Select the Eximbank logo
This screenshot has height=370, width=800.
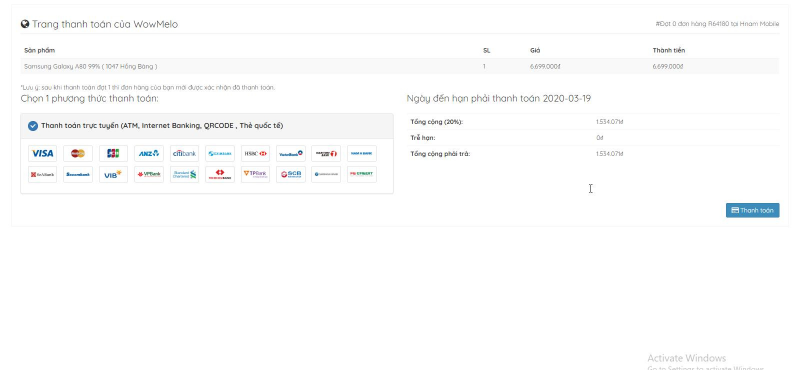[x=220, y=153]
